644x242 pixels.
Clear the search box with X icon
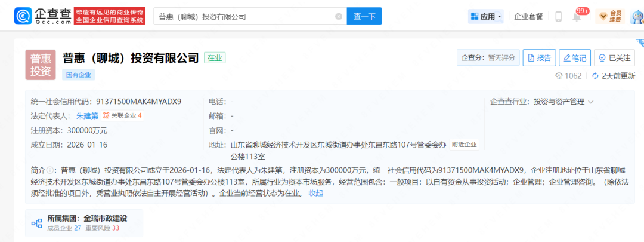click(x=339, y=17)
